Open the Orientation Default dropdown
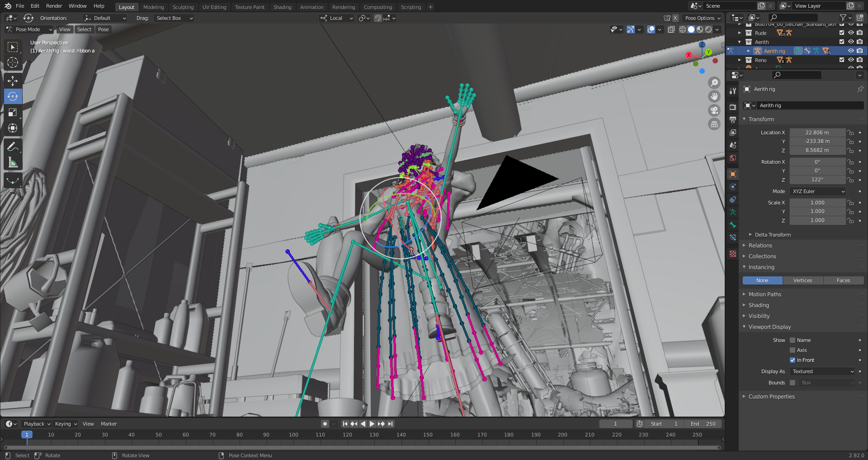 pyautogui.click(x=105, y=18)
